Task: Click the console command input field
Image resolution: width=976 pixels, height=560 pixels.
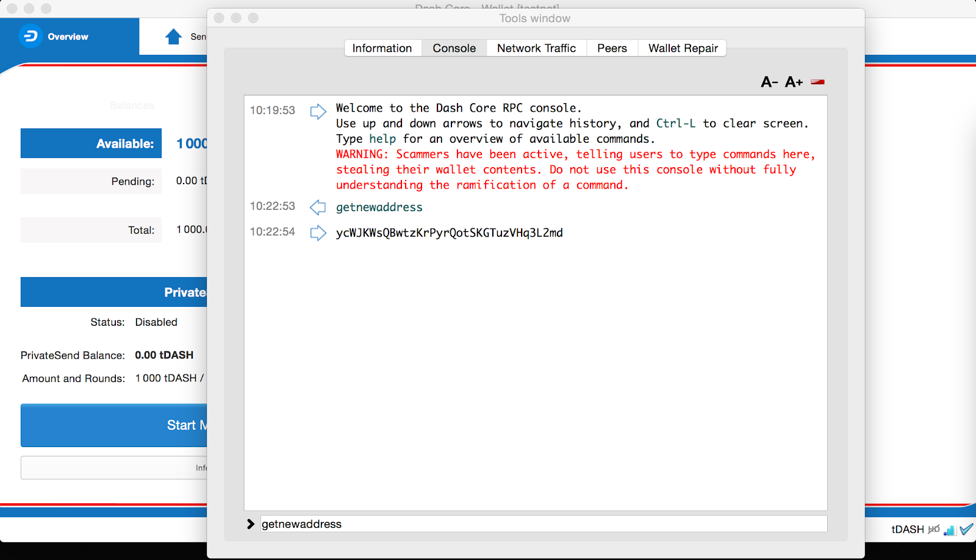Action: (x=544, y=524)
